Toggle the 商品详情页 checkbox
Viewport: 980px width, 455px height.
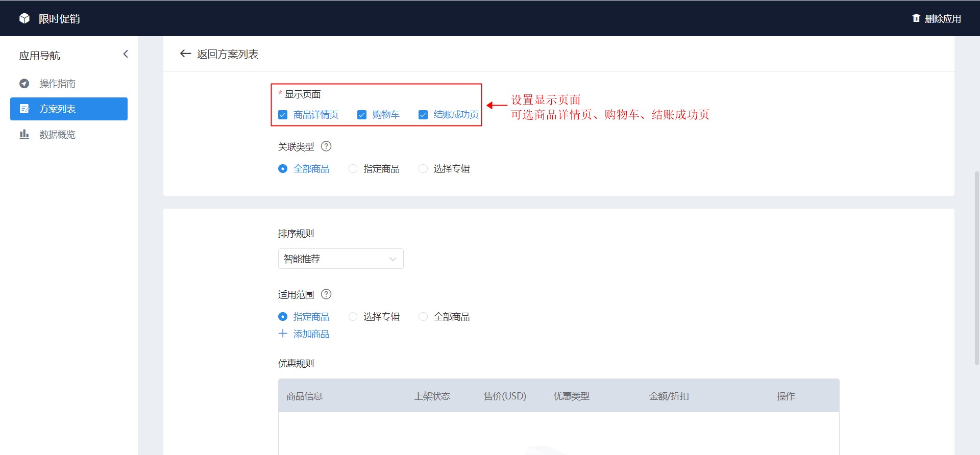pos(283,115)
